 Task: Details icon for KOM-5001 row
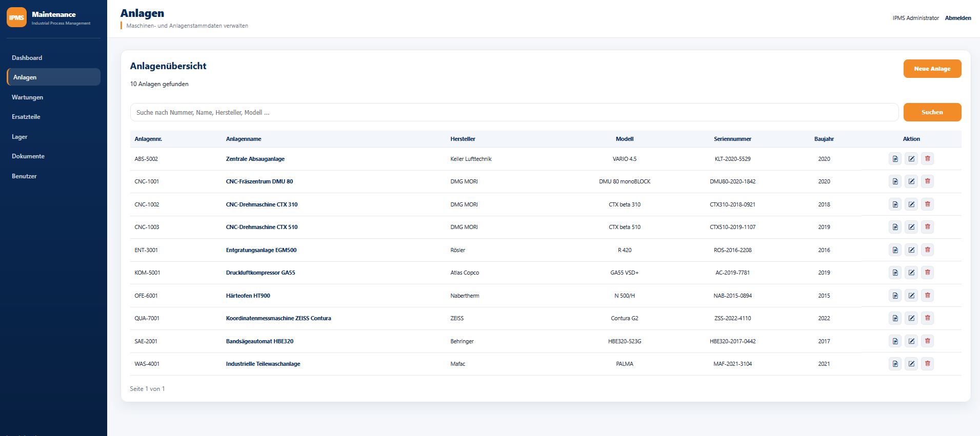point(895,273)
